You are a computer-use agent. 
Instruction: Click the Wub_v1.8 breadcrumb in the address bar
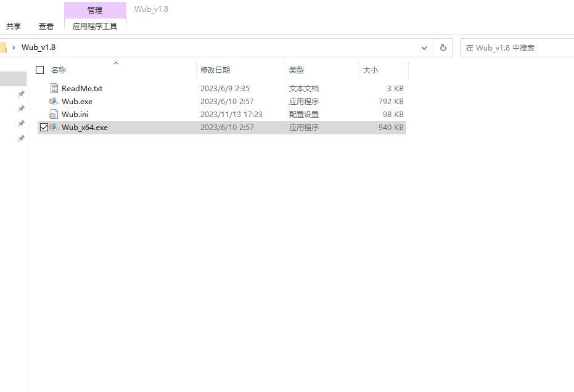pyautogui.click(x=38, y=47)
